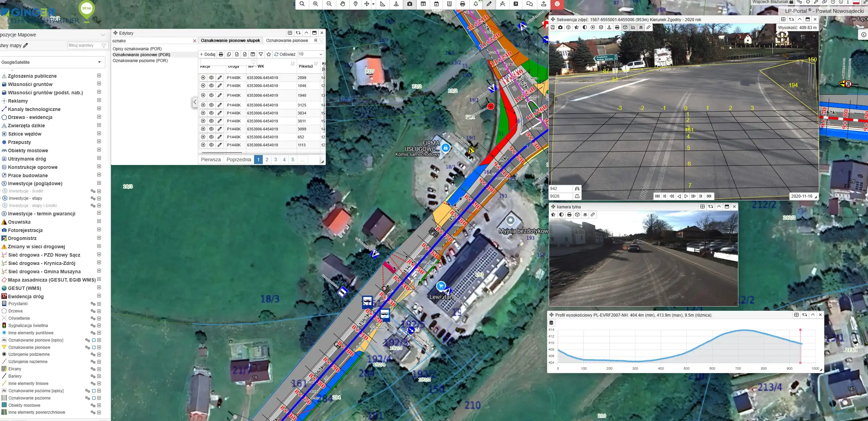Screen dimensions: 868x421
Task: Toggle visibility eye on first table row
Action: pos(211,78)
